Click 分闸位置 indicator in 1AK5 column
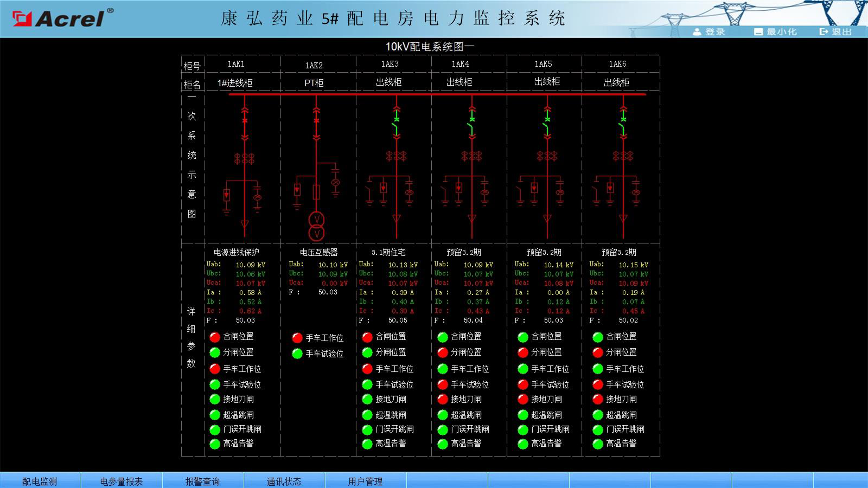Image resolution: width=868 pixels, height=488 pixels. pyautogui.click(x=523, y=352)
